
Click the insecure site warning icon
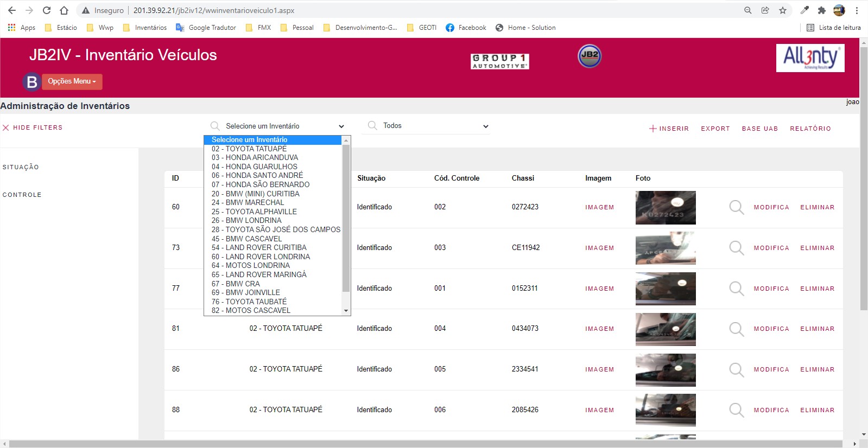click(86, 10)
